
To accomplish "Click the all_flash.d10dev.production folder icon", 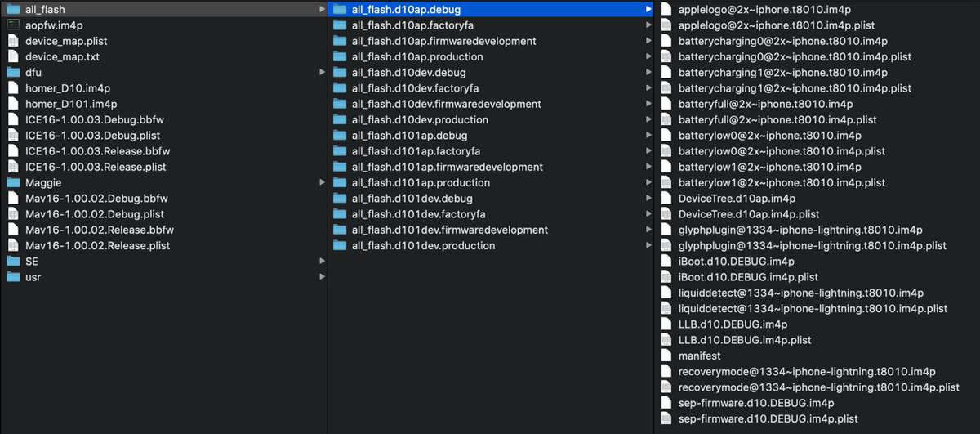I will (x=339, y=119).
